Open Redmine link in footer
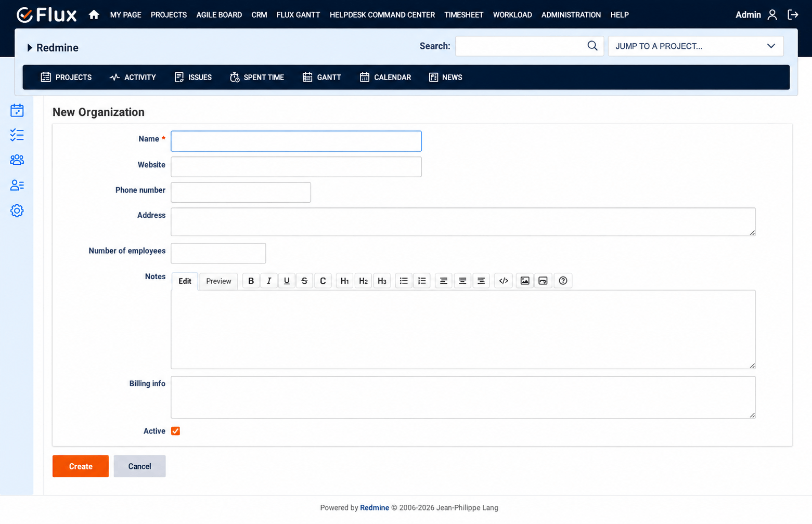Viewport: 812px width, 524px height. (x=375, y=508)
